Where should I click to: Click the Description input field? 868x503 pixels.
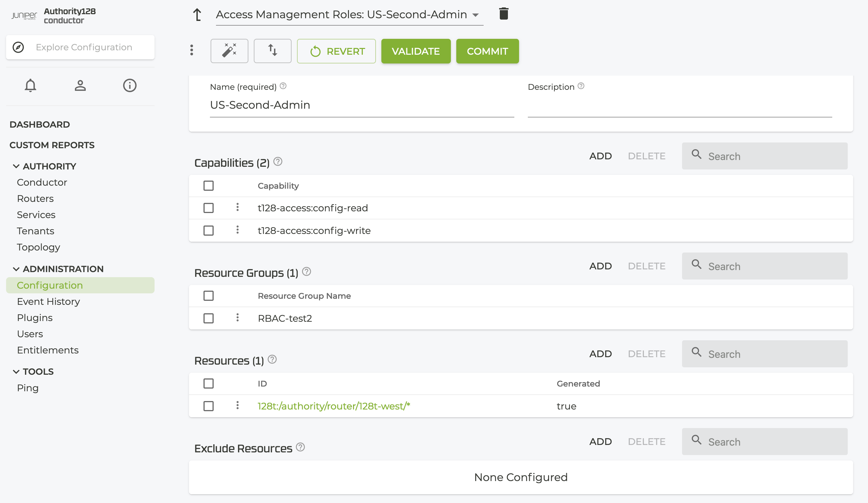click(679, 106)
